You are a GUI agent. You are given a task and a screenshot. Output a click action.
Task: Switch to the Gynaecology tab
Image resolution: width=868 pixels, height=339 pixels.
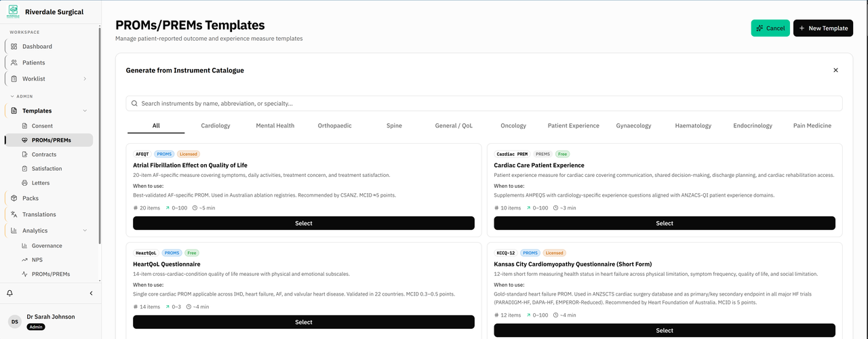tap(633, 125)
